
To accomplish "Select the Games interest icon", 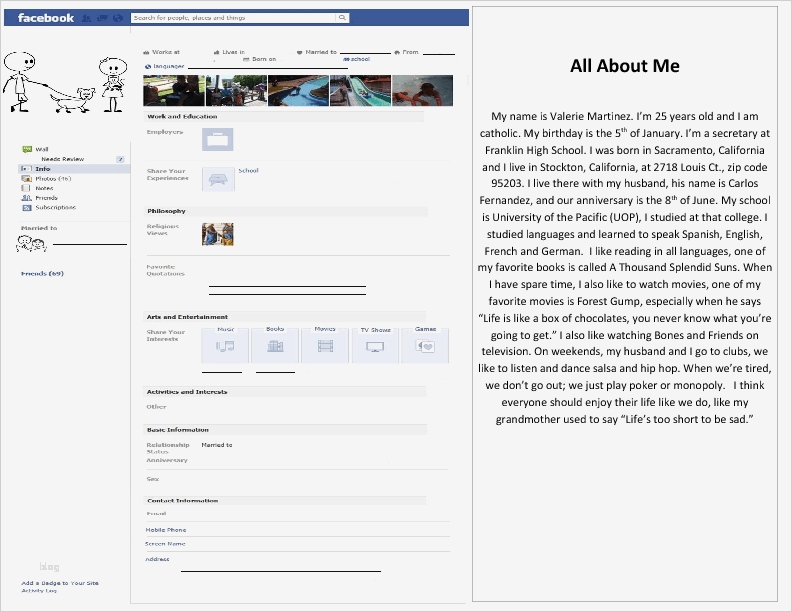I will (425, 345).
